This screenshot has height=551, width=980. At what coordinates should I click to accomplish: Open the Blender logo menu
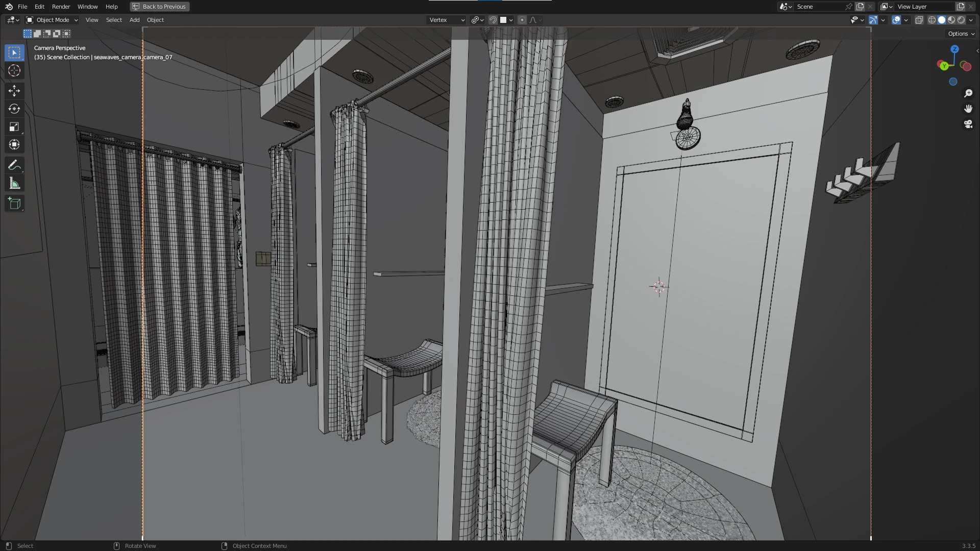click(x=9, y=7)
